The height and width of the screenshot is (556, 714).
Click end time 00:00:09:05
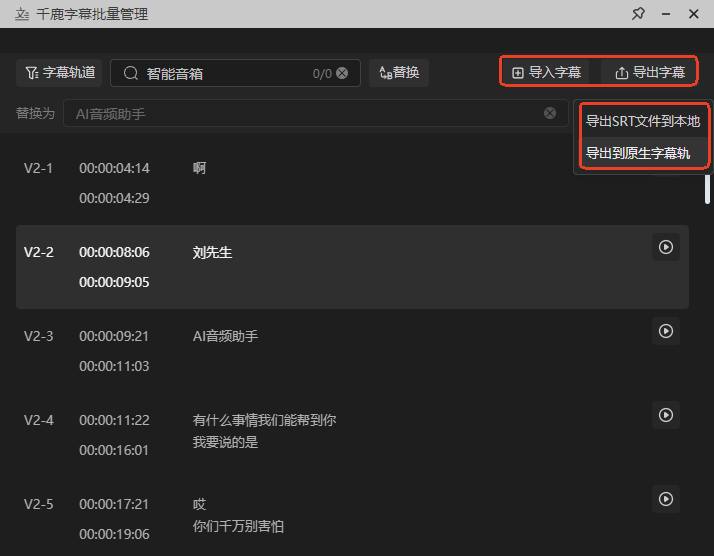coord(114,282)
